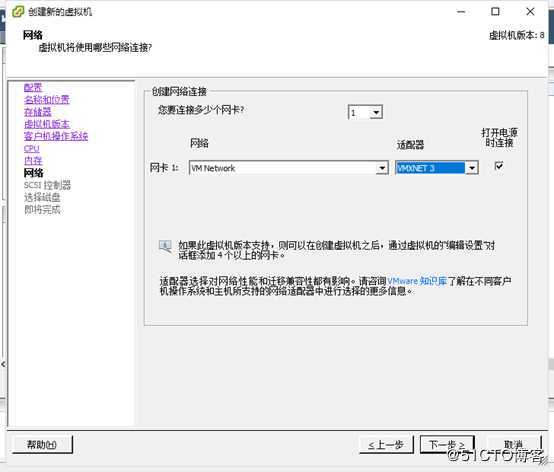554x472 pixels.
Task: Maximize the wizard window
Action: 495,12
